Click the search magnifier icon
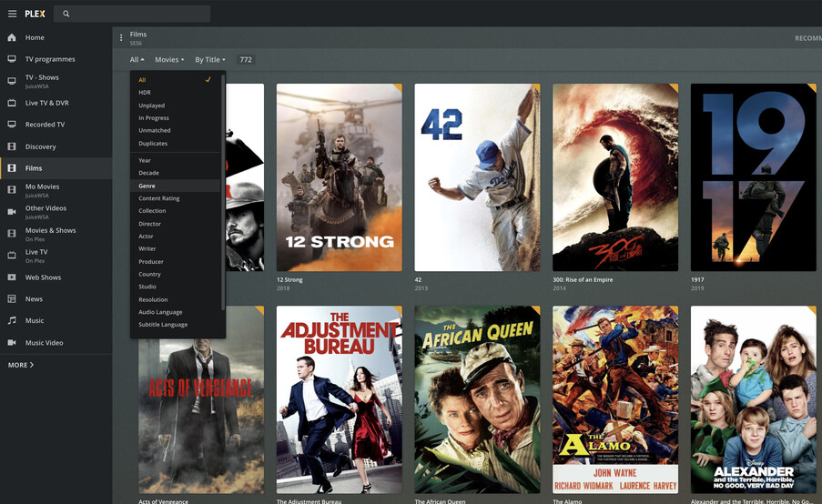Viewport: 822px width, 504px height. pos(66,14)
